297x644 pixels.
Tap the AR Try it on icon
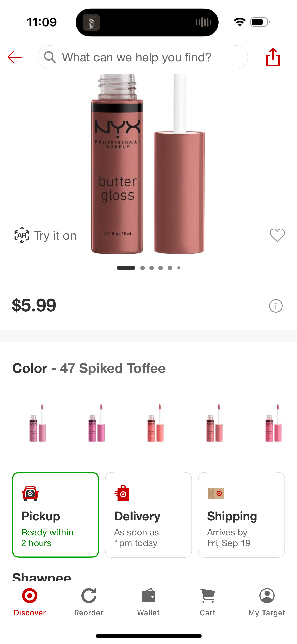[x=22, y=235]
